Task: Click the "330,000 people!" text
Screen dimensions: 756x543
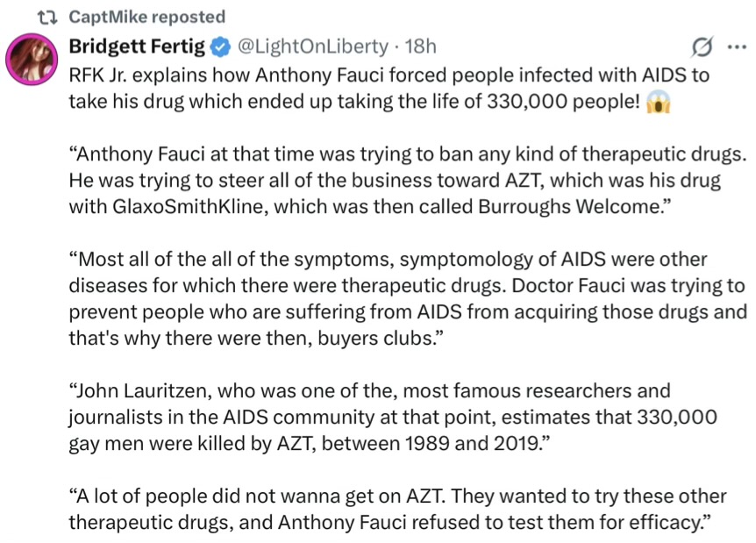Action: [558, 101]
